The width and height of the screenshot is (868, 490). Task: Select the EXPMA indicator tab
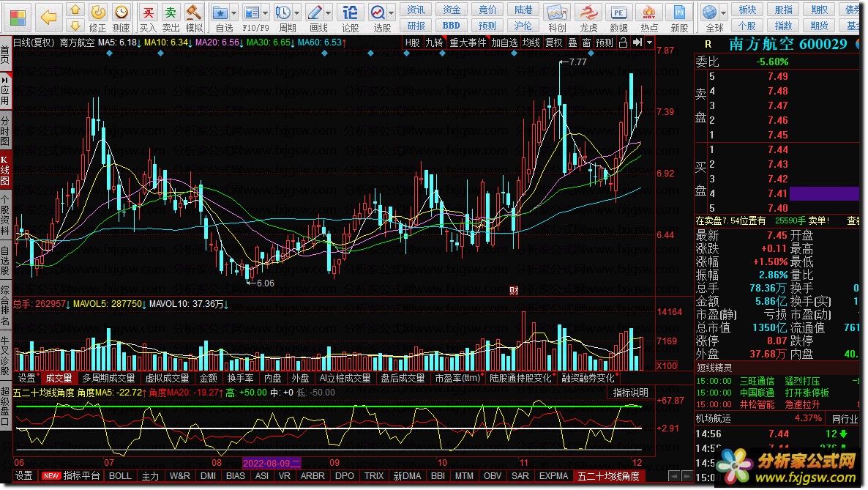click(553, 476)
